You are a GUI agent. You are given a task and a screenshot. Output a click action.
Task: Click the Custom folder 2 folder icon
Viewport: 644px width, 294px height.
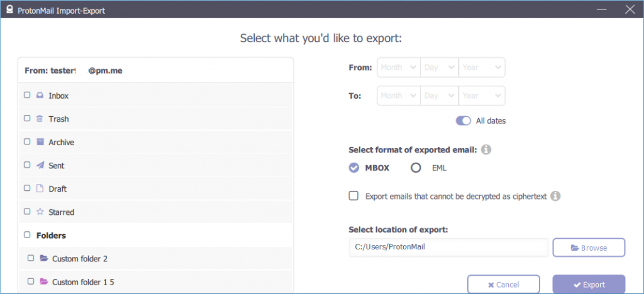[x=43, y=258]
